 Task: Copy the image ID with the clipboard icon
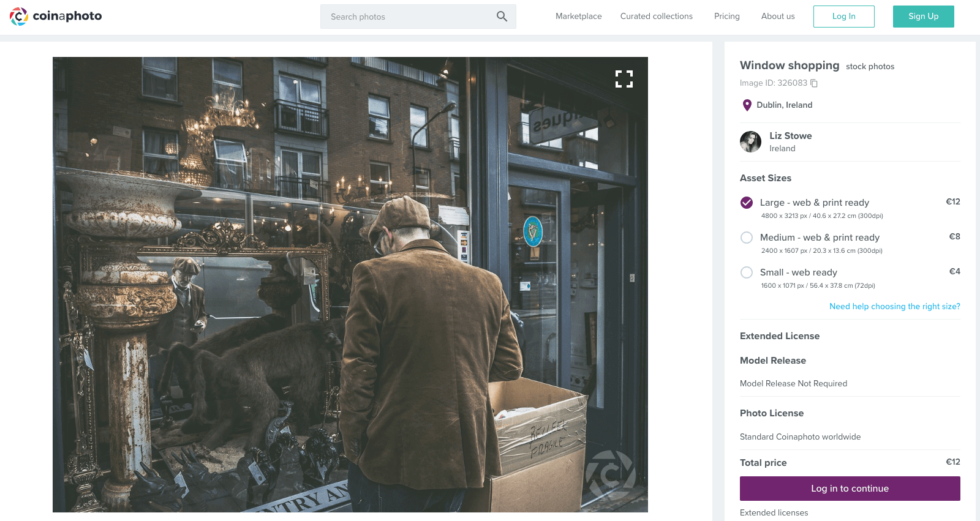pos(814,83)
